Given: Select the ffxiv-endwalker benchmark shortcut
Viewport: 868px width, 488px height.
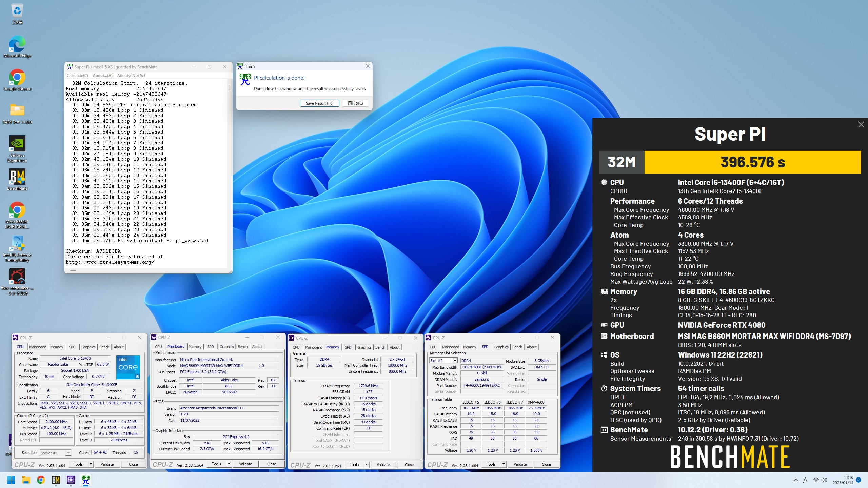Looking at the screenshot, I should tap(17, 282).
